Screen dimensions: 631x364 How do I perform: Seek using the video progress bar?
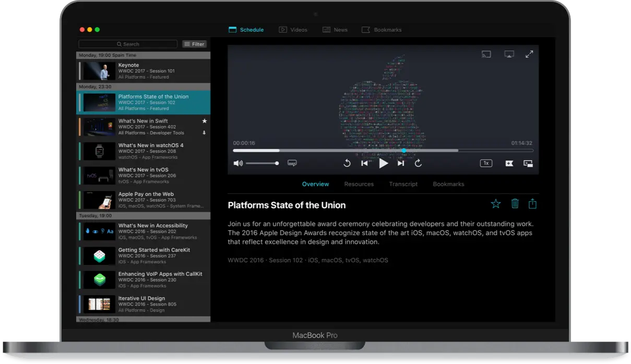(383, 151)
